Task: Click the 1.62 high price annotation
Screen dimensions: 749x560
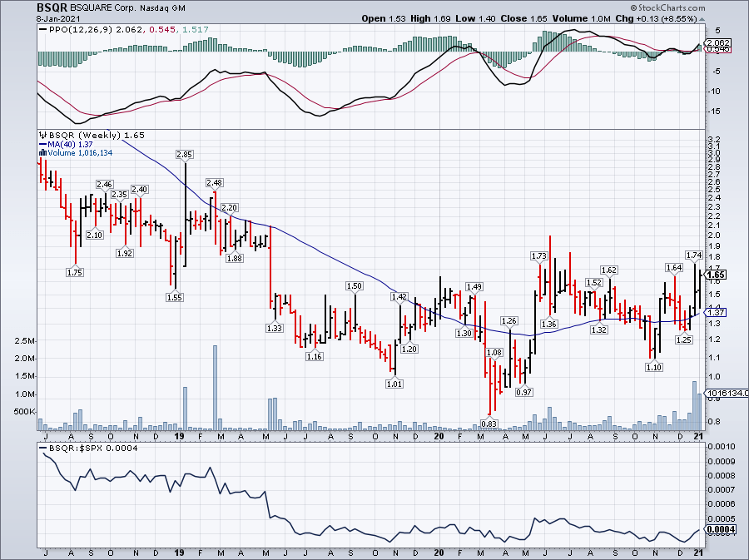Action: click(x=609, y=270)
